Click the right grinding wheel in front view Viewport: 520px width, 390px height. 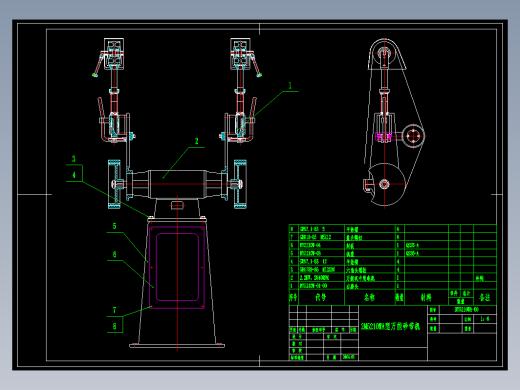(240, 184)
